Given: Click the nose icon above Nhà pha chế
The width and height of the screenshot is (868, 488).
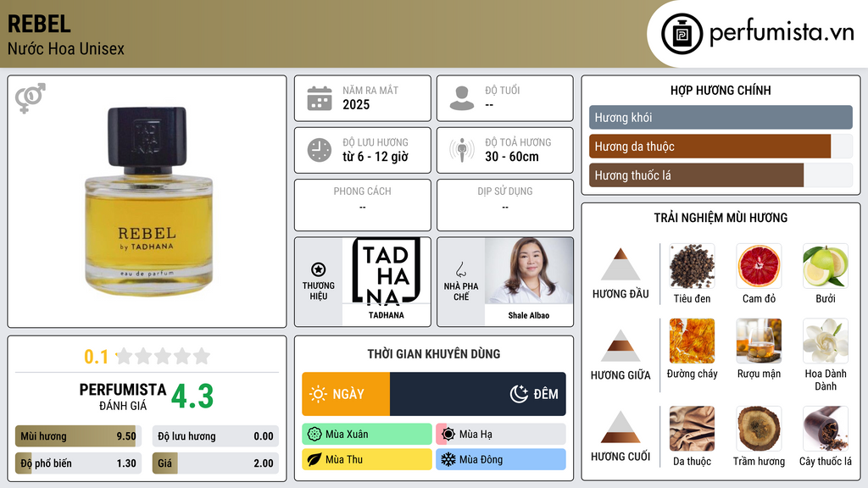Looking at the screenshot, I should (x=460, y=269).
